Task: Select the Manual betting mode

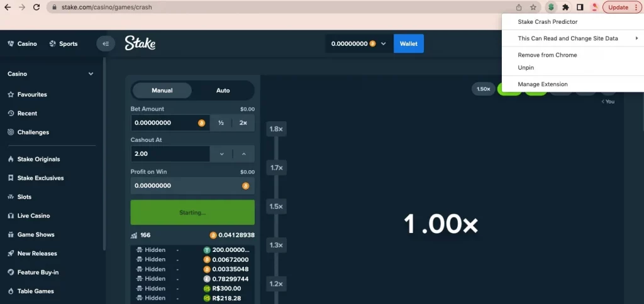Action: click(x=162, y=90)
